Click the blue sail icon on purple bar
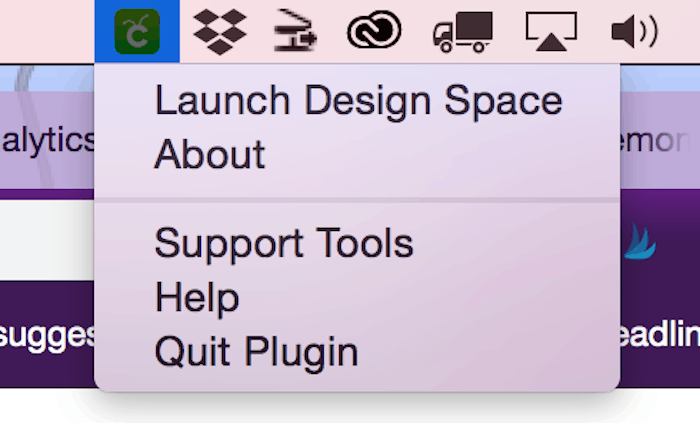Viewport: 700px width, 423px height. (x=640, y=241)
